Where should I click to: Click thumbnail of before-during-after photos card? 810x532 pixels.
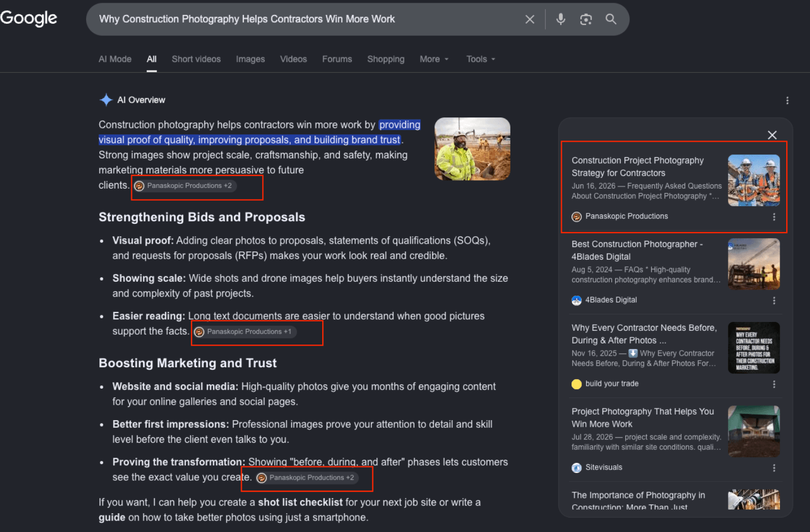pyautogui.click(x=754, y=348)
